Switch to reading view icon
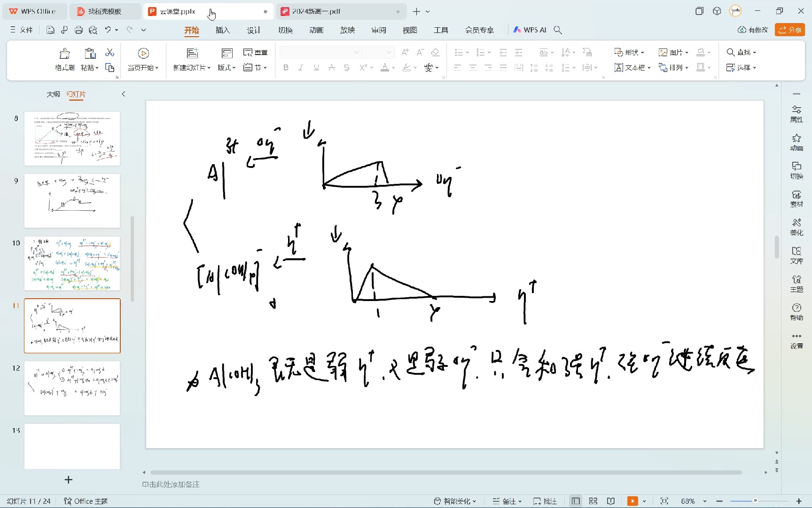 click(611, 501)
